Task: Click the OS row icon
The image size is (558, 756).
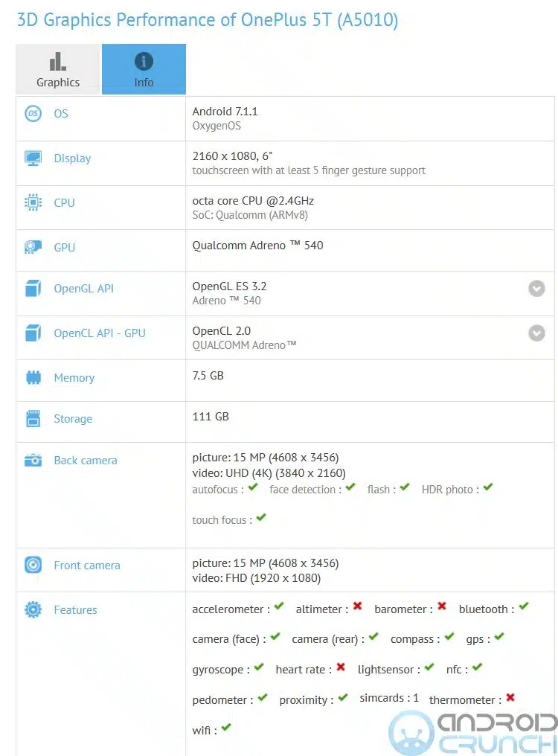Action: coord(33,114)
